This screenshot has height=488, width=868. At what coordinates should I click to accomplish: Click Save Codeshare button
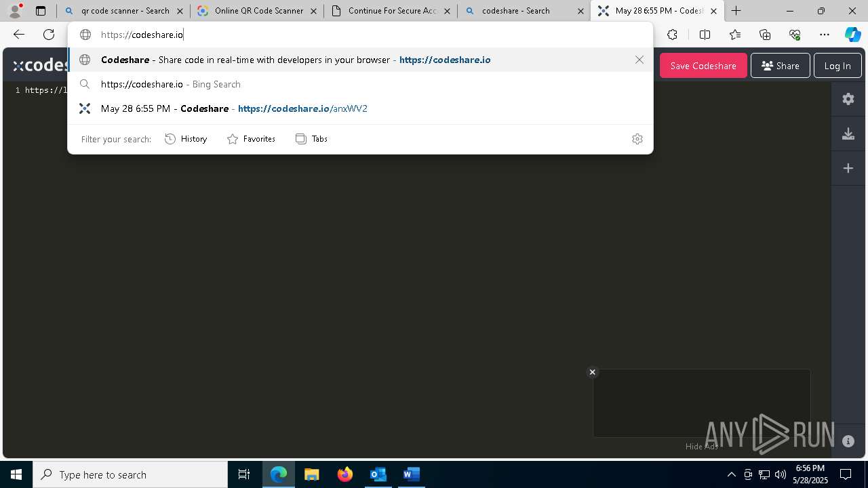(703, 66)
